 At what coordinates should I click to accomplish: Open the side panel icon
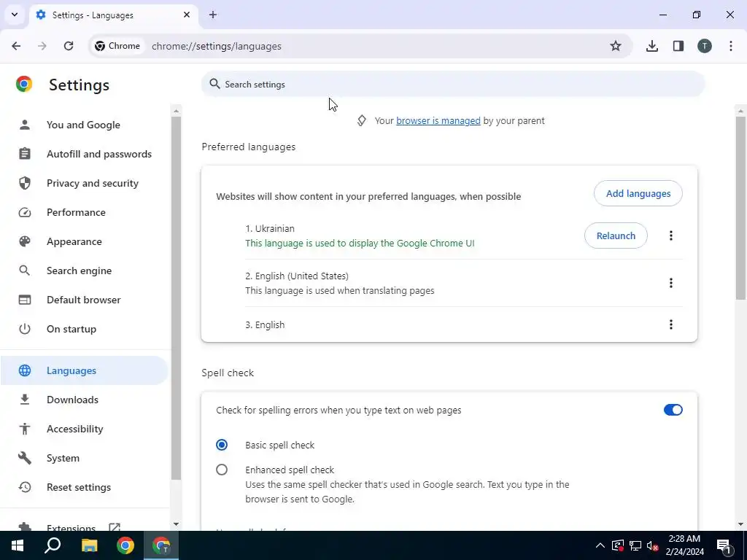tap(678, 46)
